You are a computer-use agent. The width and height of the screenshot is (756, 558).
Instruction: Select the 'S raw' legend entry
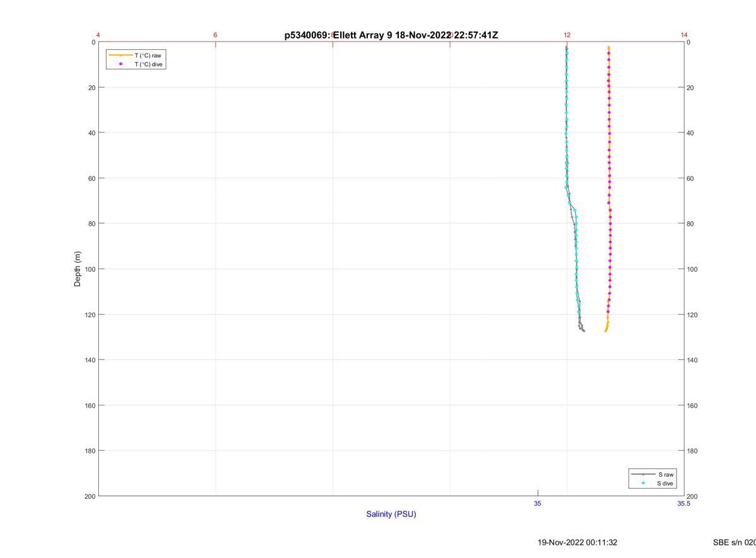[x=667, y=475]
